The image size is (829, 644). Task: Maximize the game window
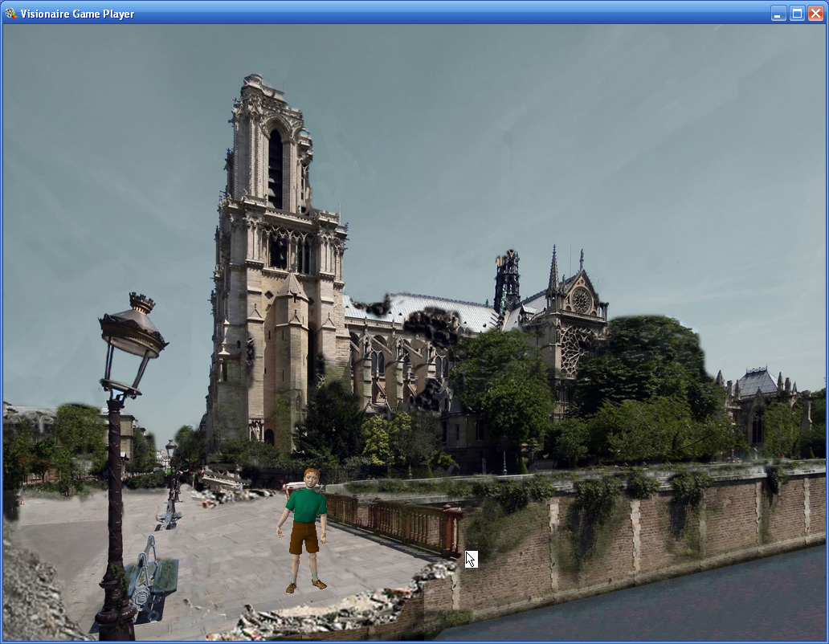(x=797, y=14)
